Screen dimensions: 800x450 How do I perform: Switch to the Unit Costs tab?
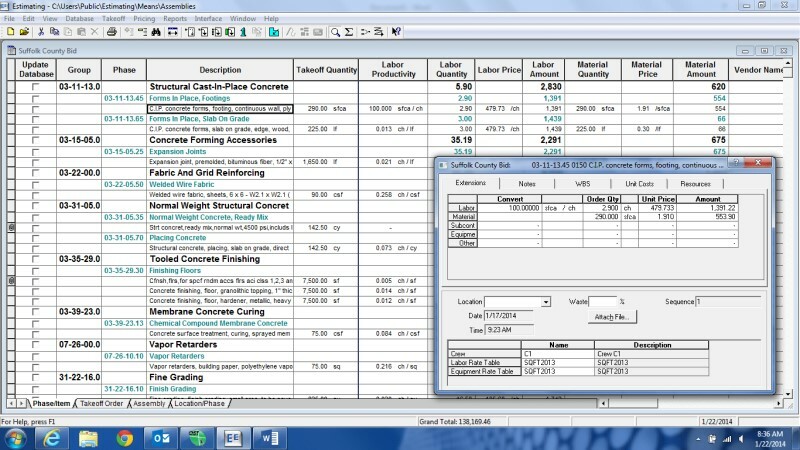(x=639, y=184)
